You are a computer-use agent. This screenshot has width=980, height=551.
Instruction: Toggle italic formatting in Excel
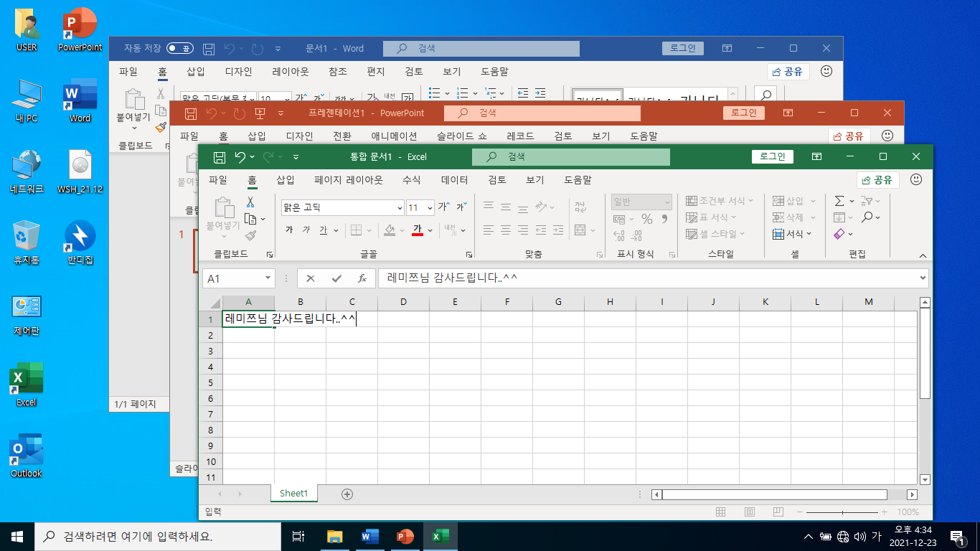coord(306,230)
